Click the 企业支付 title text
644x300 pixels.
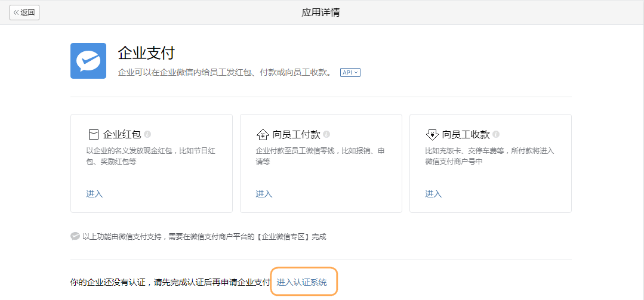coord(146,53)
